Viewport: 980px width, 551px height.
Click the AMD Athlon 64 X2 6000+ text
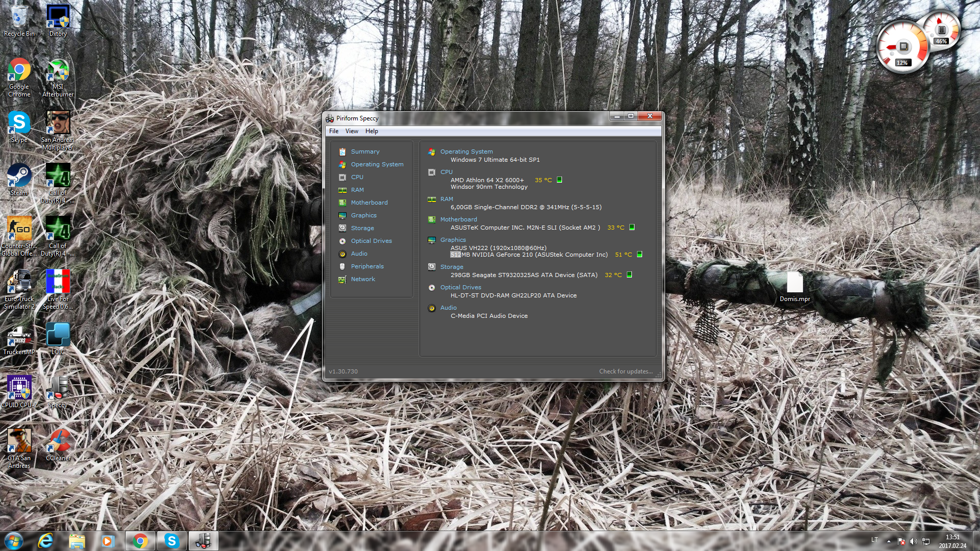coord(487,180)
